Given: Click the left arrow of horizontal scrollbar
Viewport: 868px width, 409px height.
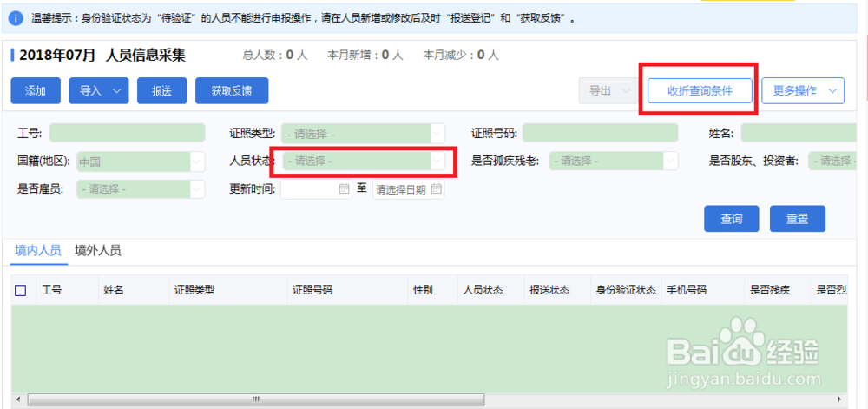Looking at the screenshot, I should tap(19, 399).
